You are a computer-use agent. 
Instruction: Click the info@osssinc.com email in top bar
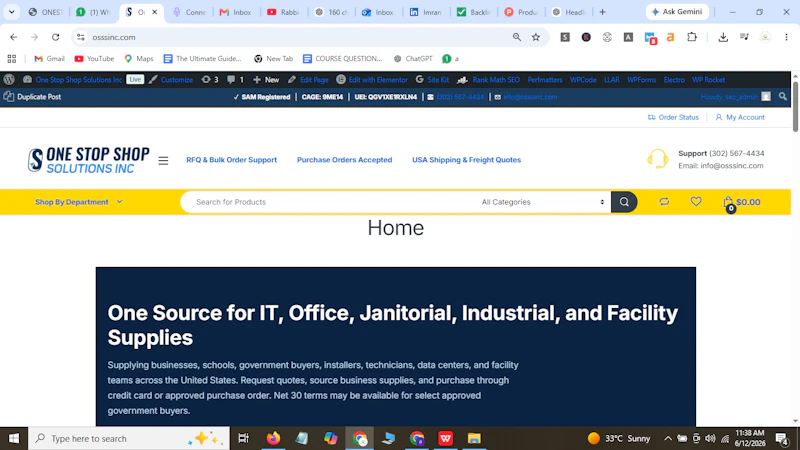point(530,97)
